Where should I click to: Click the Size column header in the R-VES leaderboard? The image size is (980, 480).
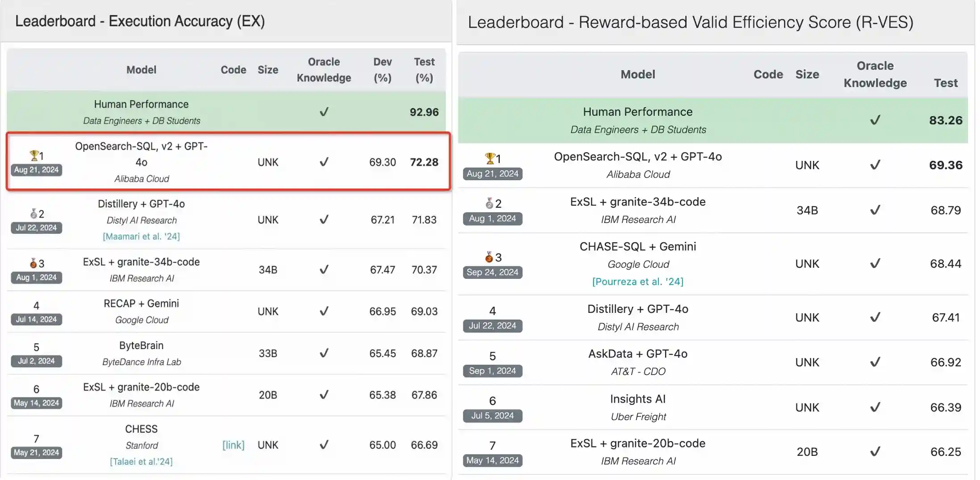pyautogui.click(x=807, y=74)
